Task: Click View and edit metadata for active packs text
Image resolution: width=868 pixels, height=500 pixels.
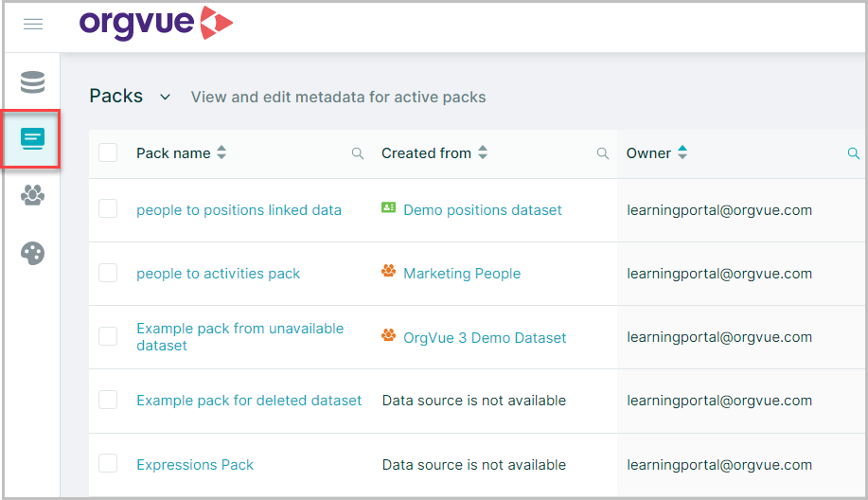Action: click(338, 98)
